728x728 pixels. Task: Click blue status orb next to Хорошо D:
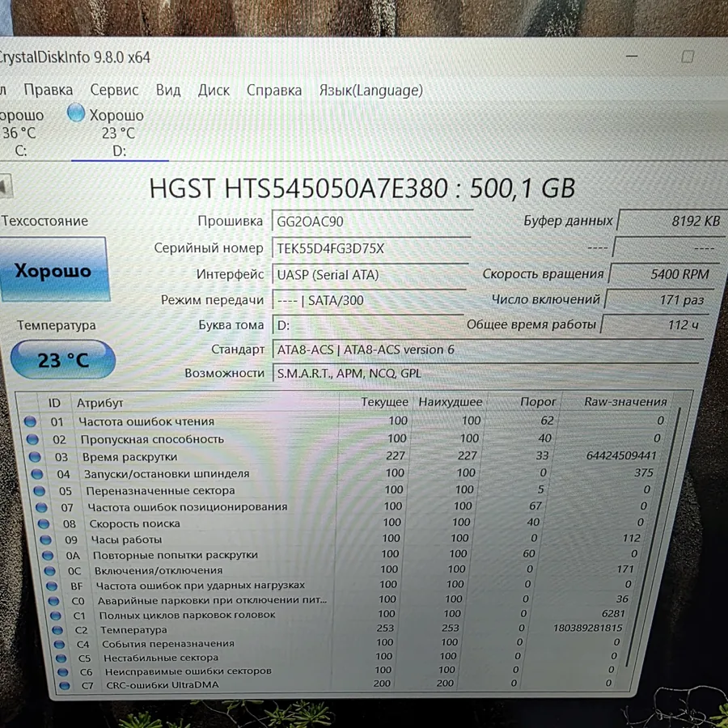point(76,112)
